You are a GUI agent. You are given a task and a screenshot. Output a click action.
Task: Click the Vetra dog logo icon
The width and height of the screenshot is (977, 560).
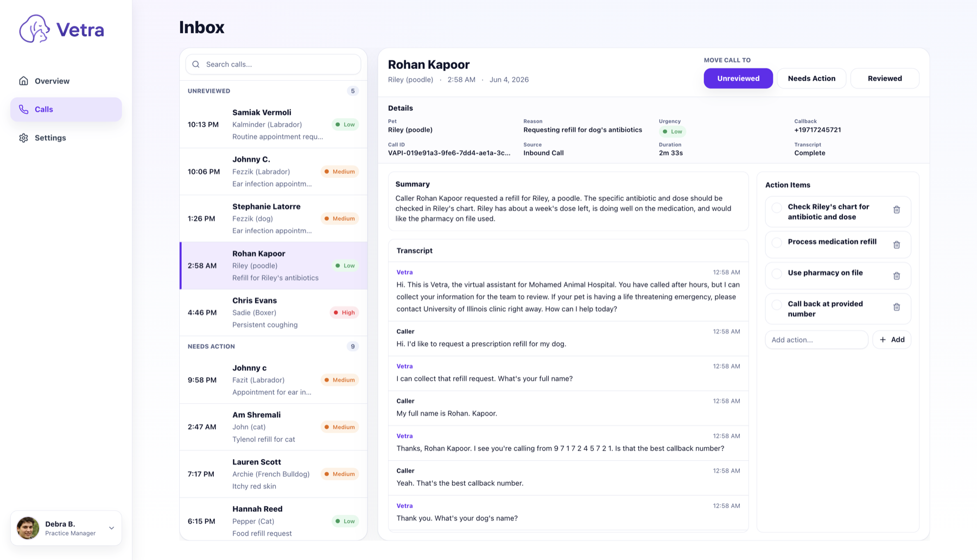(x=34, y=29)
